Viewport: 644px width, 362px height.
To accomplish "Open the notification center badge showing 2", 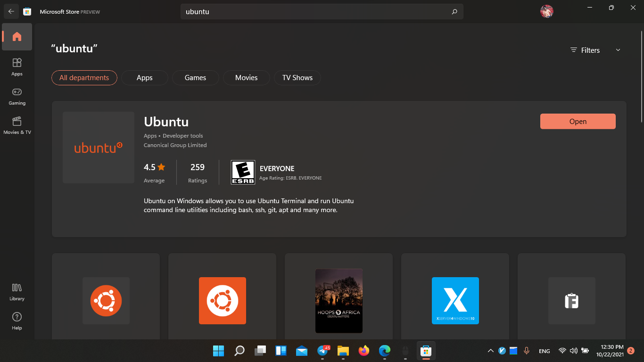I will (631, 351).
